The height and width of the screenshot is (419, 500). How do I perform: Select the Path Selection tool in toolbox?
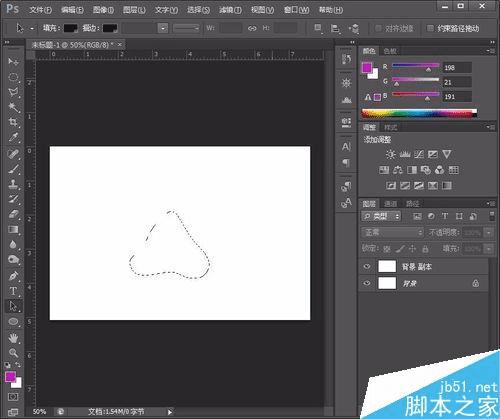(x=13, y=306)
